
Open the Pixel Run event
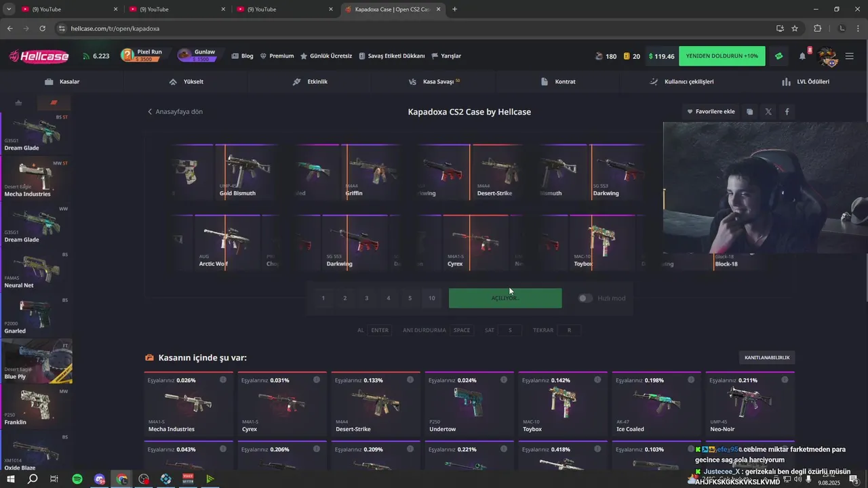[142, 56]
